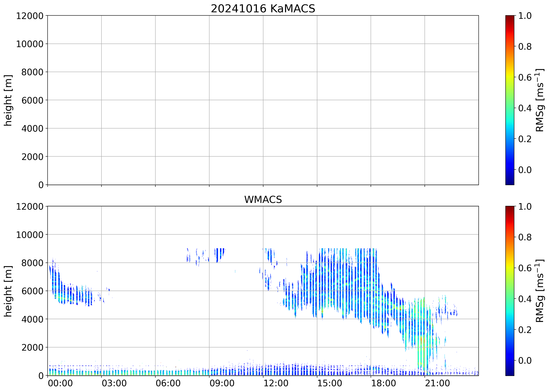Click the '21:00' time axis label
Image resolution: width=550 pixels, height=392 pixels.
[437, 383]
